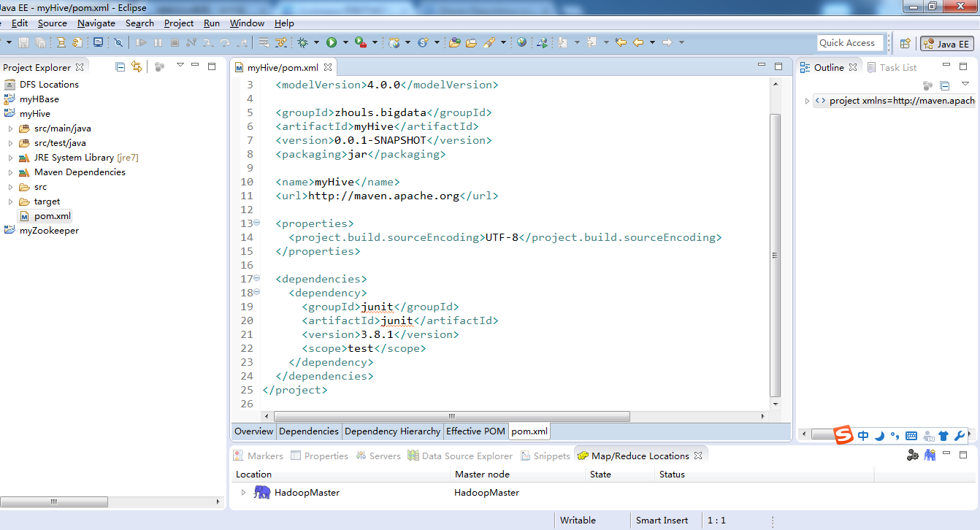980x530 pixels.
Task: Collapse dependencies element at line 17
Action: [257, 278]
